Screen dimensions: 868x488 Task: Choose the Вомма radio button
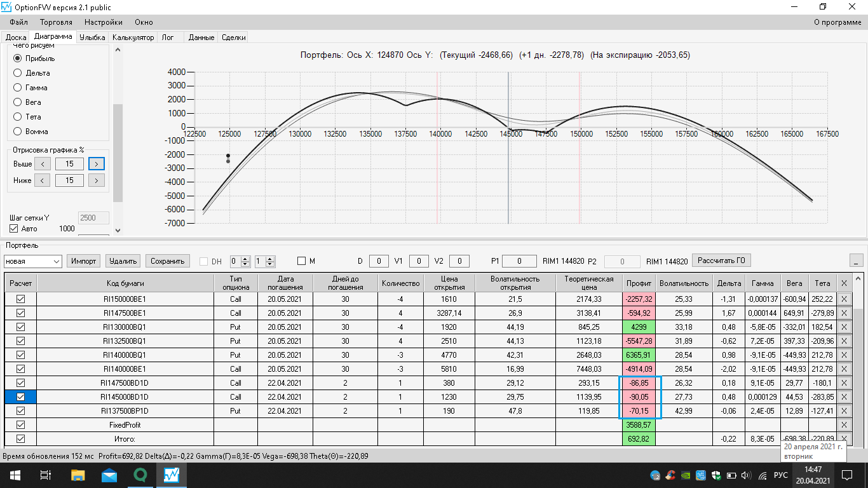[18, 132]
